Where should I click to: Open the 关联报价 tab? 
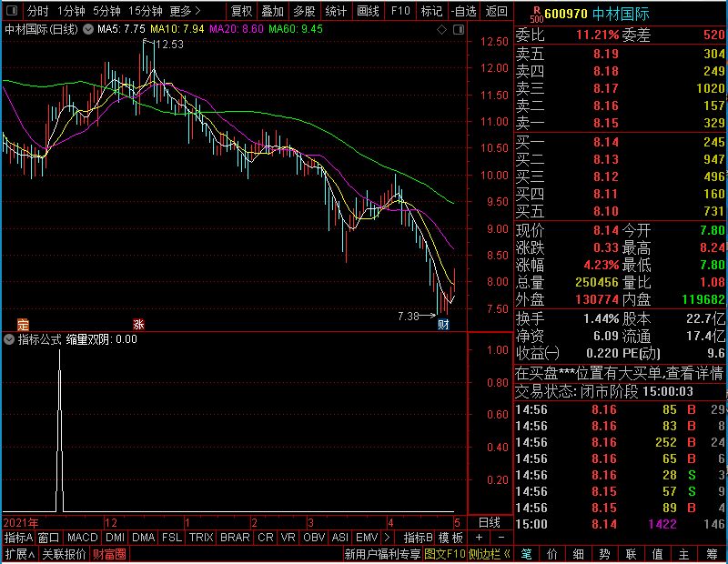click(x=64, y=554)
